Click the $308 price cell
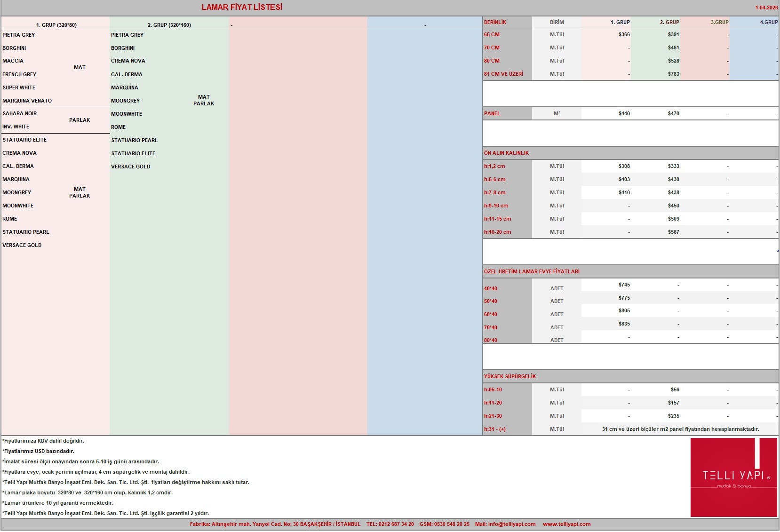The image size is (780, 532). (x=624, y=166)
